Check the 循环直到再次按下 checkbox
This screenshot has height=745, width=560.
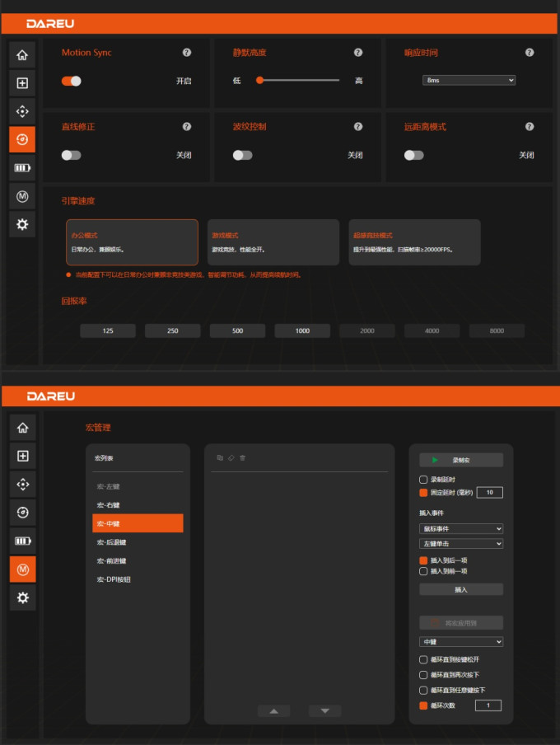(x=423, y=675)
